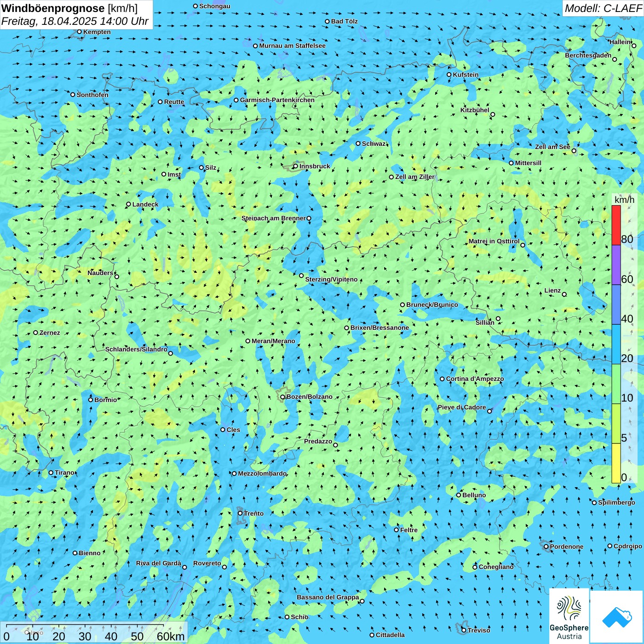Screen dimensions: 644x644
Task: Click the Mittersill label
Action: tap(528, 163)
